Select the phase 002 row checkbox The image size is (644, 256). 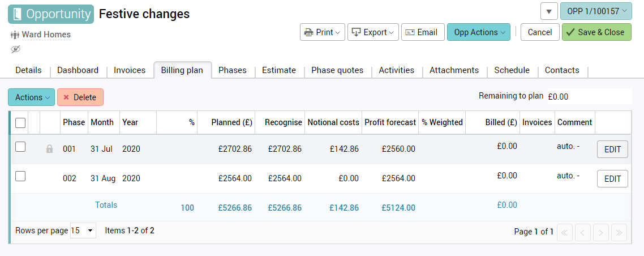coord(20,176)
